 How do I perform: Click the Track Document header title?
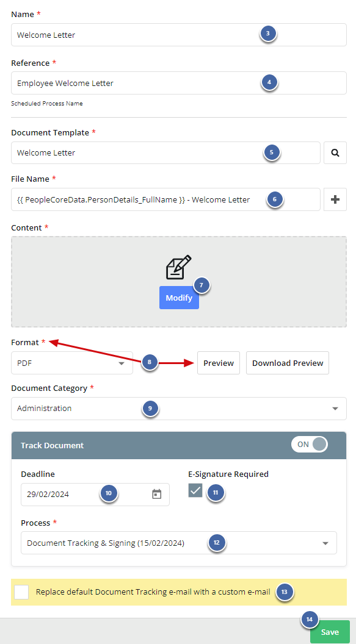[x=52, y=445]
